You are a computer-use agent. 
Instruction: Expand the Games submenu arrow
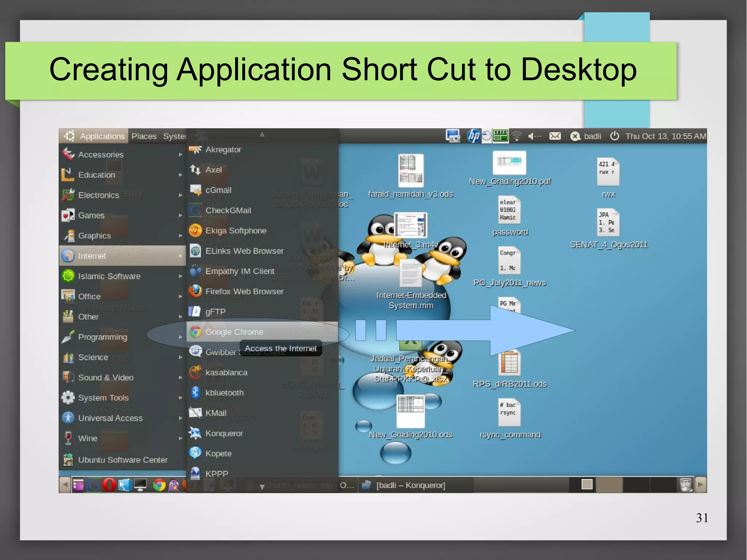point(180,215)
